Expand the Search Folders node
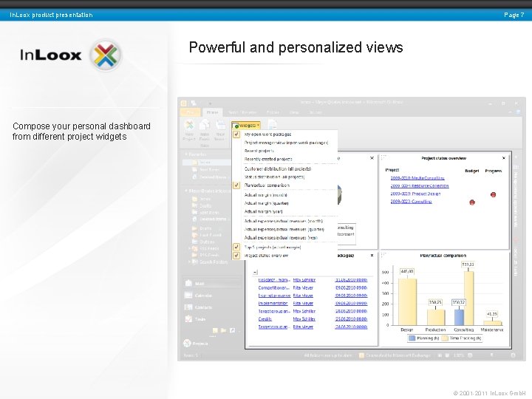The image size is (532, 399). click(189, 262)
